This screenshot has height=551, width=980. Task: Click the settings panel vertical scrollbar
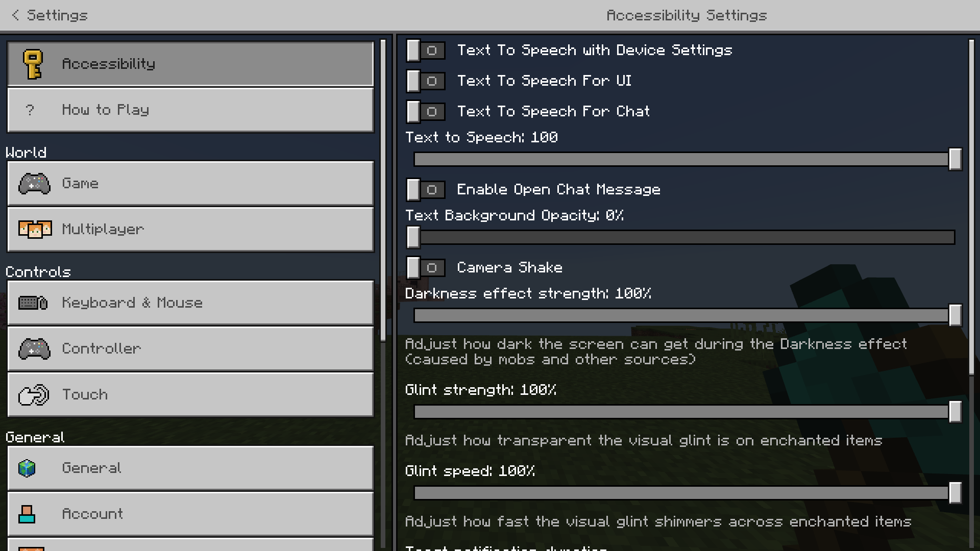click(971, 204)
